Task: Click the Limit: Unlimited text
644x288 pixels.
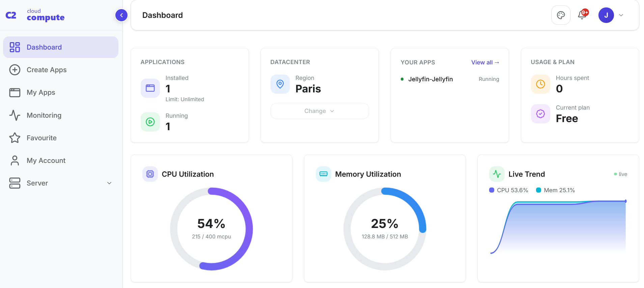Action: pyautogui.click(x=185, y=99)
